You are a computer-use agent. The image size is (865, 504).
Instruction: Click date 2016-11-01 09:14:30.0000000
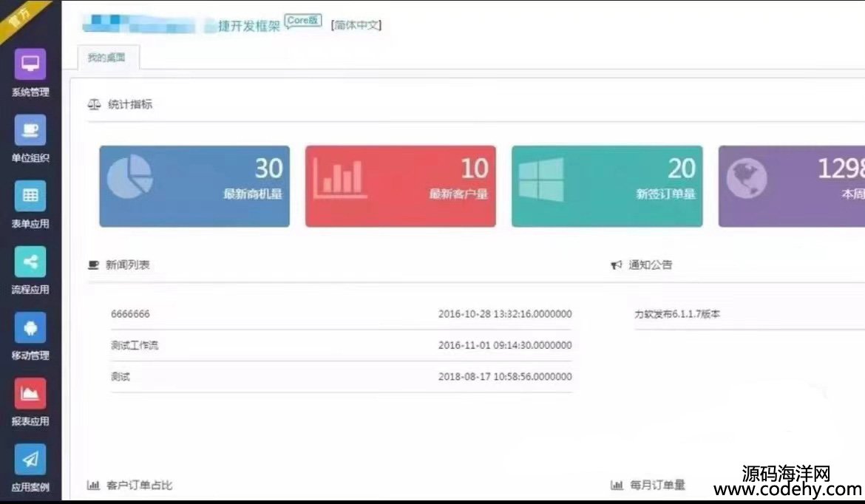point(505,345)
